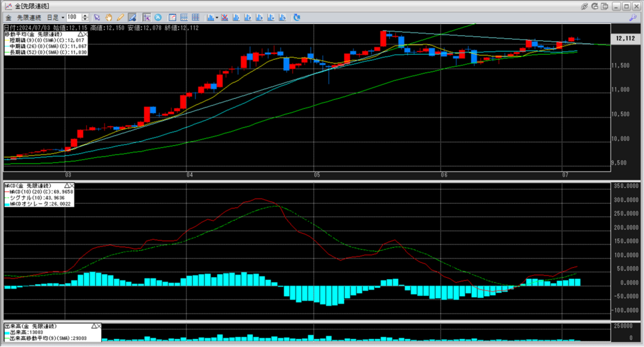Viewport: 644px width, 347px height.
Task: Click the 先限連続 contract menu item
Action: [30, 17]
